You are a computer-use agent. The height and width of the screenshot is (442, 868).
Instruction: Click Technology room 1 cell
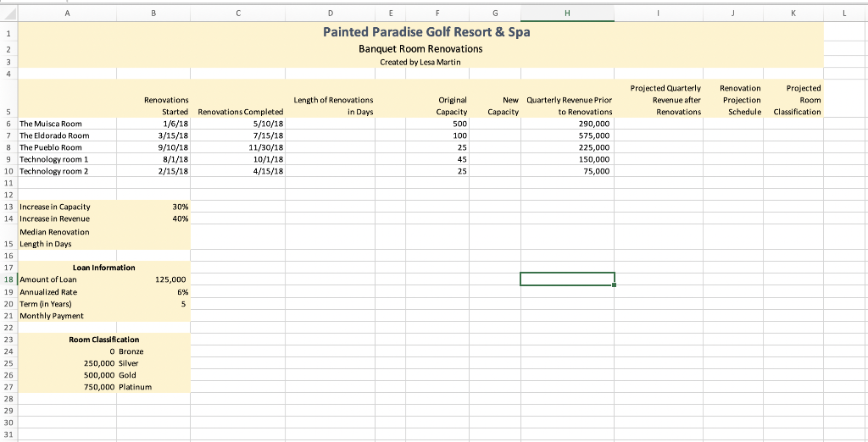pyautogui.click(x=67, y=159)
